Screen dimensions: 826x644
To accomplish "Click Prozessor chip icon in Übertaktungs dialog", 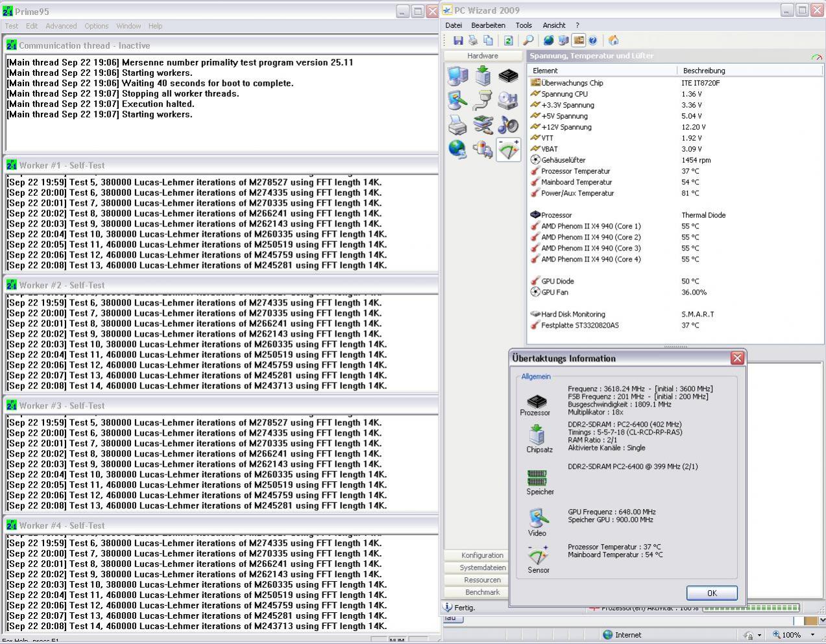I will [x=536, y=401].
